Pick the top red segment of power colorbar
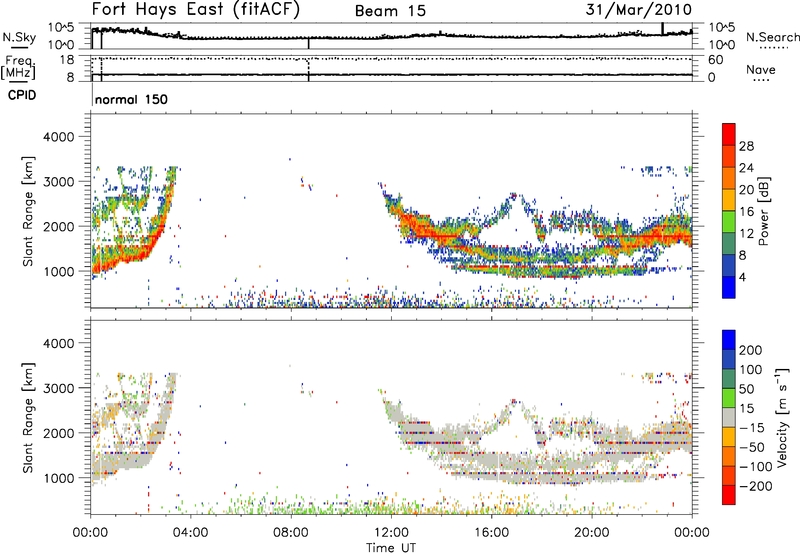800x554 pixels. 729,135
